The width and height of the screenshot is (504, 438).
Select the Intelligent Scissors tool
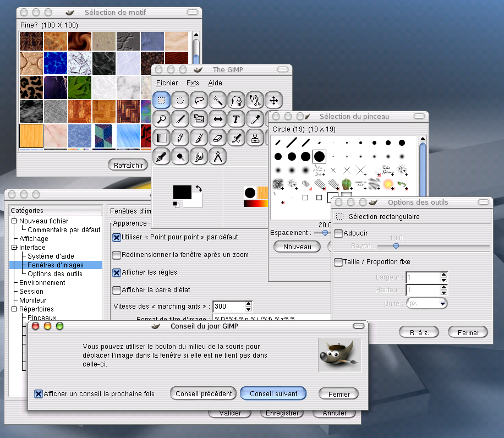pyautogui.click(x=255, y=101)
